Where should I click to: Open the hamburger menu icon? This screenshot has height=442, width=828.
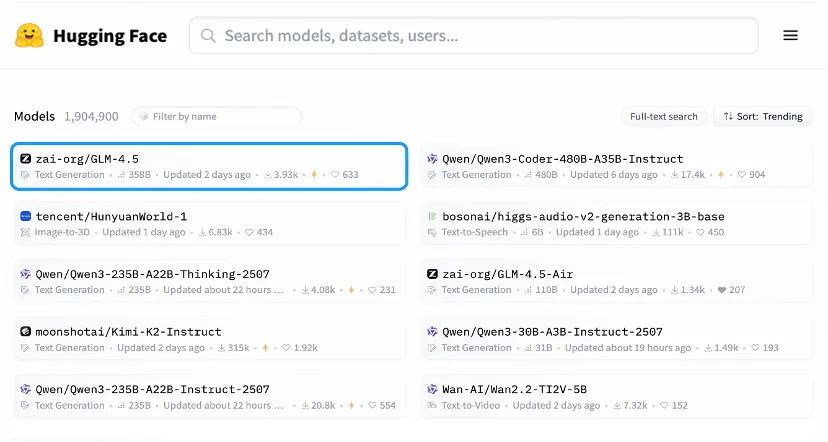coord(791,35)
